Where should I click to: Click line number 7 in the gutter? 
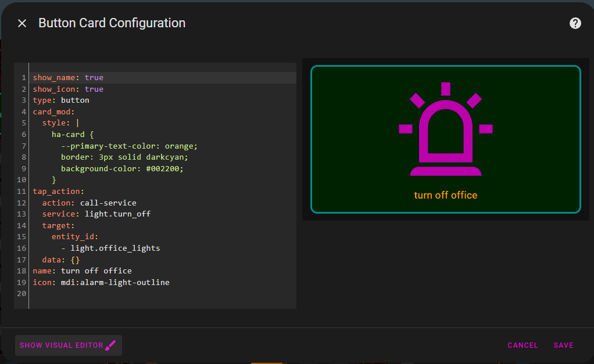click(x=21, y=146)
